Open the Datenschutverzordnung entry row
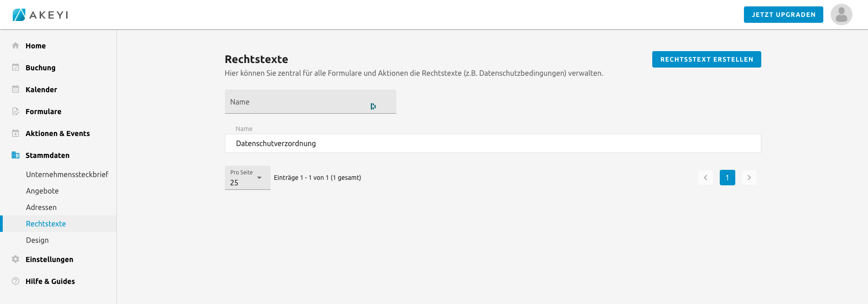Viewport: 868px width, 304px height. (x=493, y=143)
